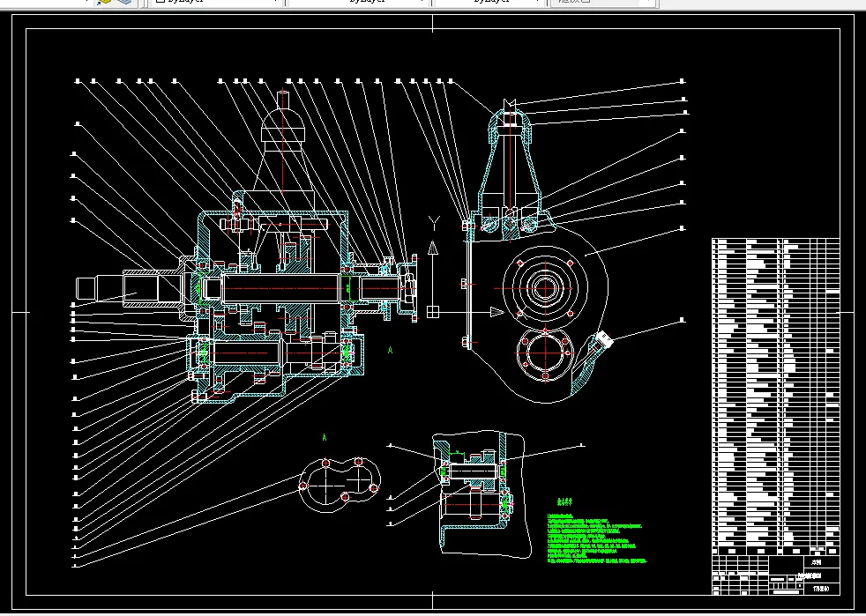Select the green technical requirements text block
This screenshot has height=616, width=866.
point(596,538)
